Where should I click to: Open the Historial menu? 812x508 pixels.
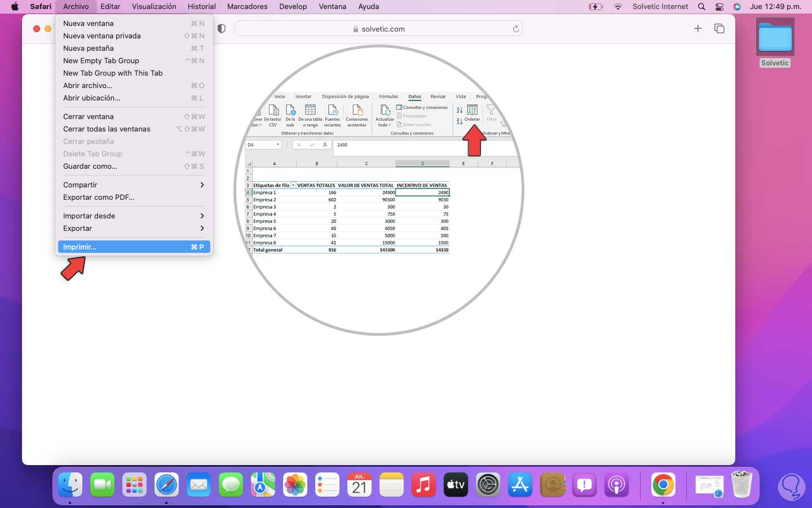point(201,7)
